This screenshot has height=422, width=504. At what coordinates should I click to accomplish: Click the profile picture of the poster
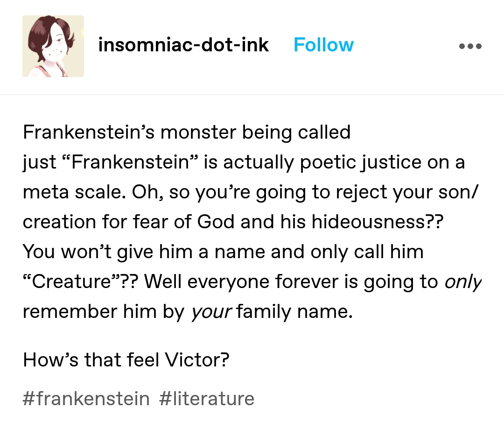coord(53,46)
